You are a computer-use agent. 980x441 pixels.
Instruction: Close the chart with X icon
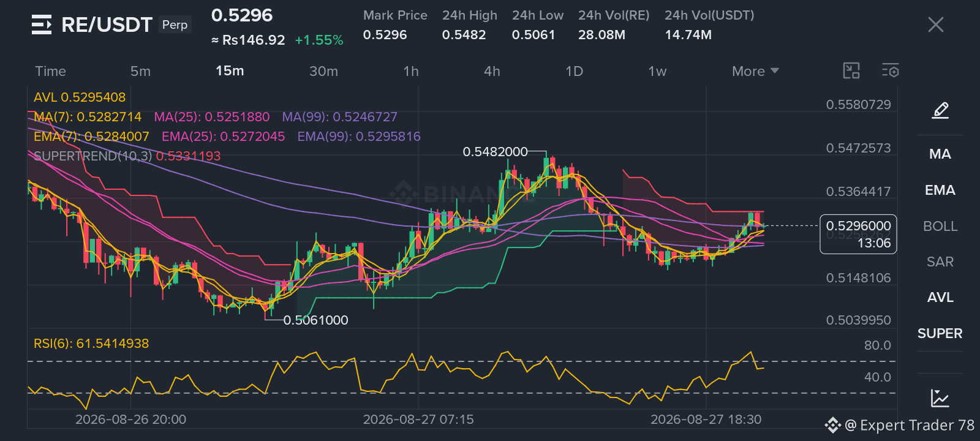(x=935, y=24)
